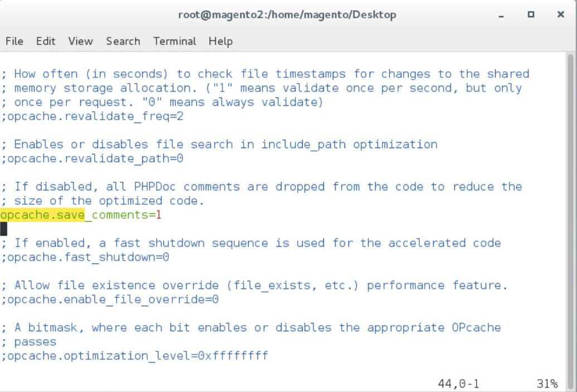Click the black cursor block

coord(4,229)
